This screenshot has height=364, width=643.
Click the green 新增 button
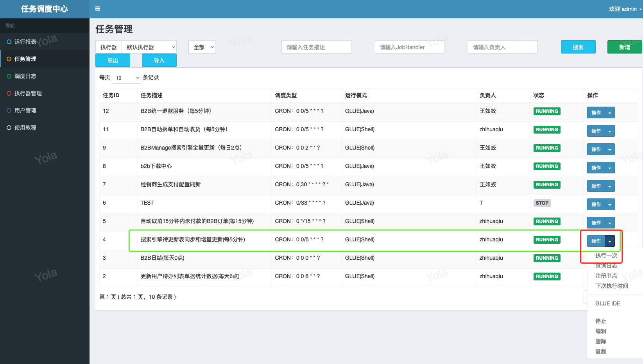[624, 47]
